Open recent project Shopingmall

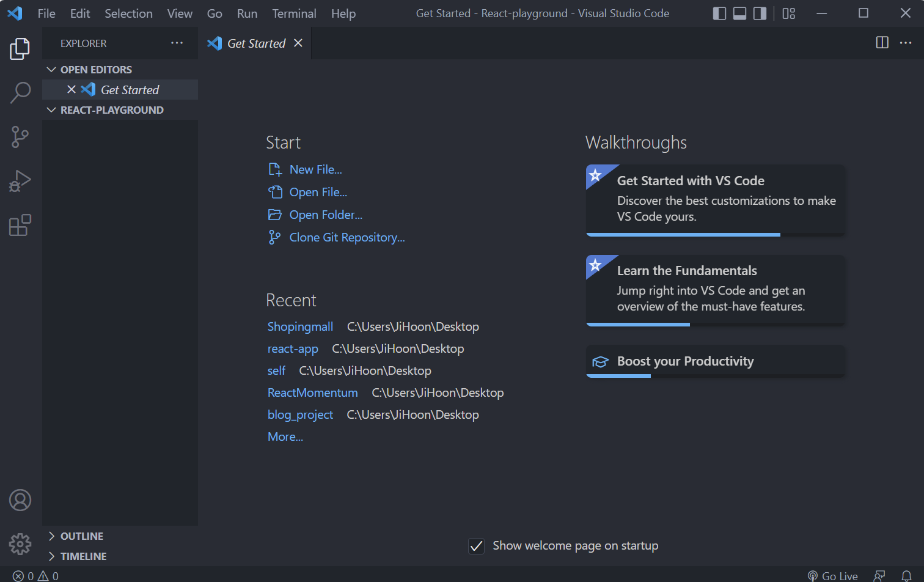(x=300, y=326)
